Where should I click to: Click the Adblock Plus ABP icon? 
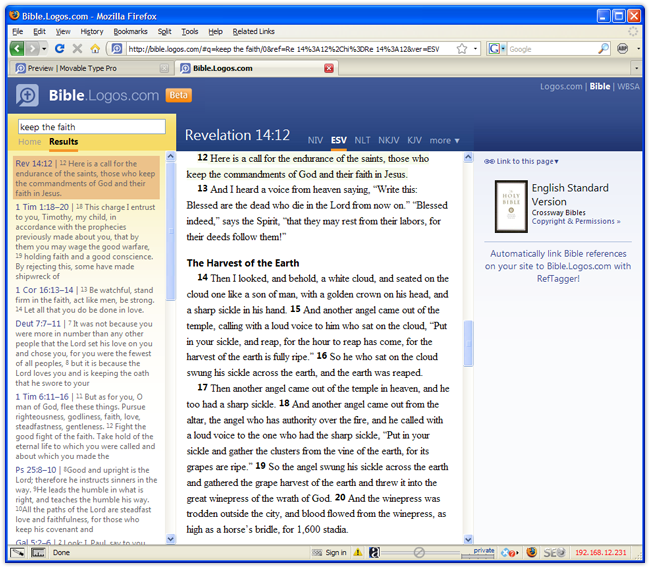(x=623, y=49)
